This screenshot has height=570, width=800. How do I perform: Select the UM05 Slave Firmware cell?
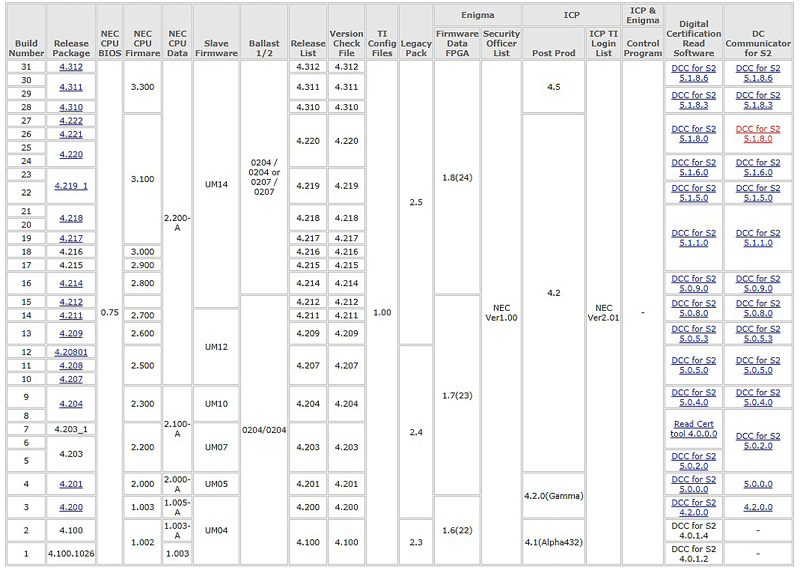pos(216,484)
